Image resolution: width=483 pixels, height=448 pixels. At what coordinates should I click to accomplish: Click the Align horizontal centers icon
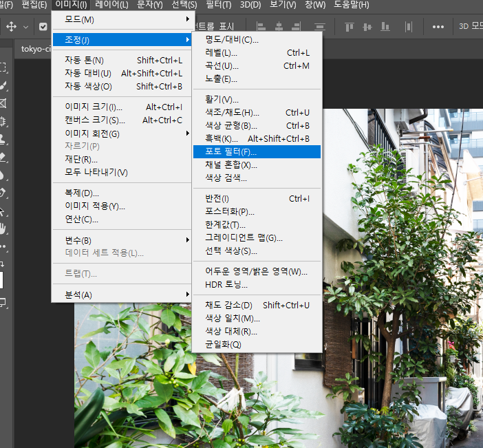279,27
